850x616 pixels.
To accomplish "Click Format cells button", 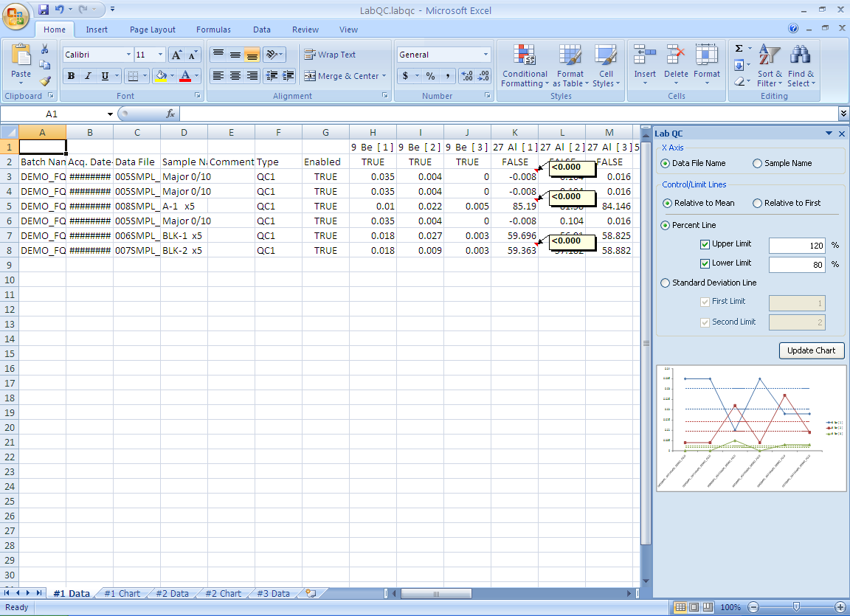I will tap(707, 66).
